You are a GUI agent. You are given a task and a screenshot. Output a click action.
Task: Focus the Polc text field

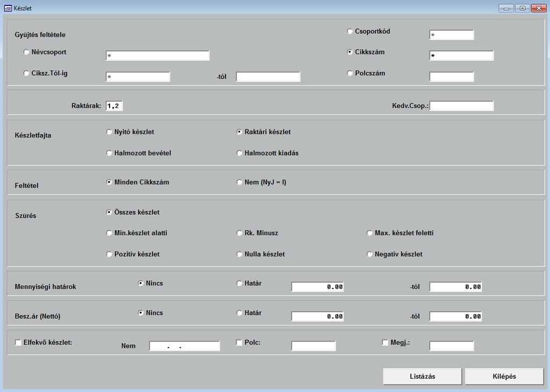pyautogui.click(x=313, y=346)
